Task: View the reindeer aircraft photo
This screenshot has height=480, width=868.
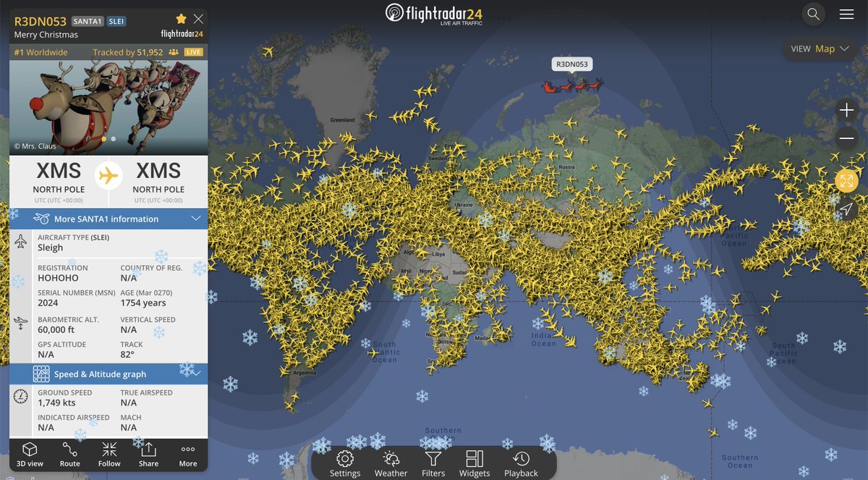Action: 109,107
